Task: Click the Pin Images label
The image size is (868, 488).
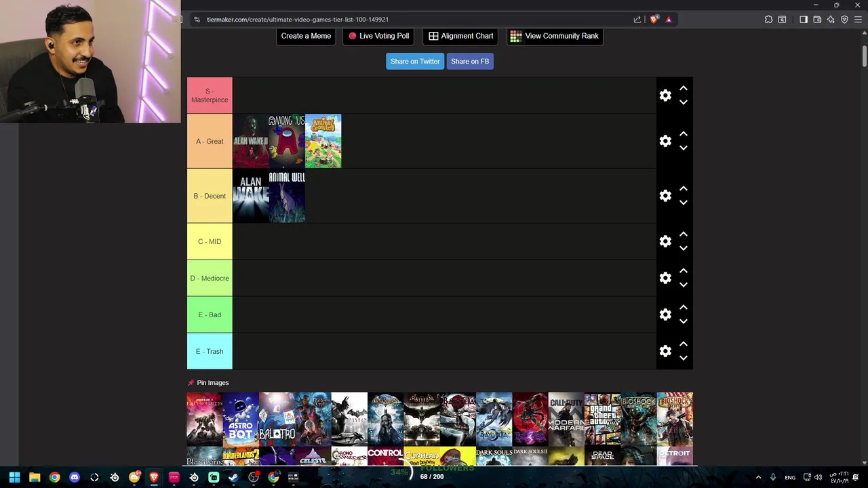Action: click(212, 383)
